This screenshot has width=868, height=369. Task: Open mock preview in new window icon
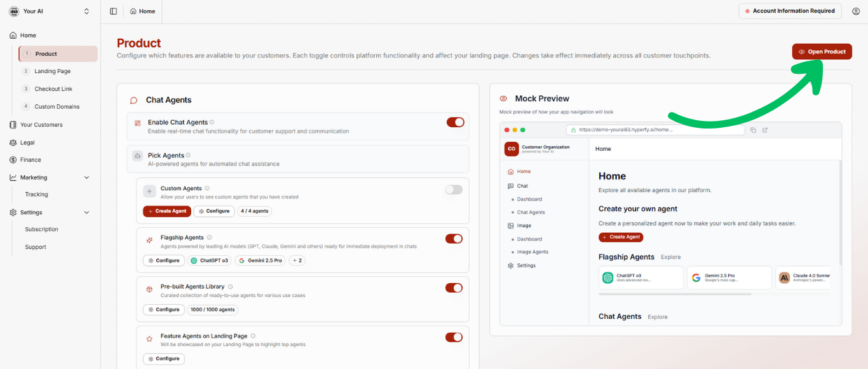(x=765, y=130)
